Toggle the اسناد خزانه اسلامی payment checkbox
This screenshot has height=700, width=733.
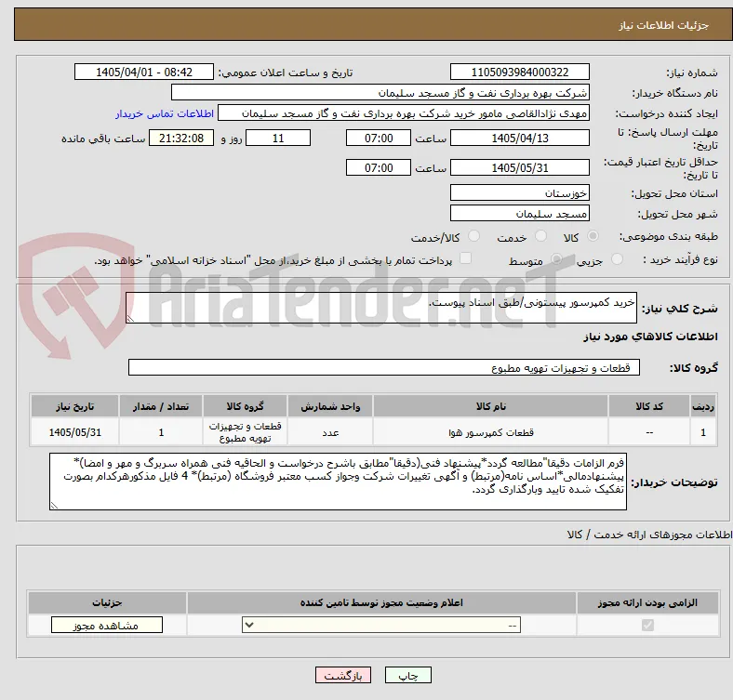pos(466,258)
